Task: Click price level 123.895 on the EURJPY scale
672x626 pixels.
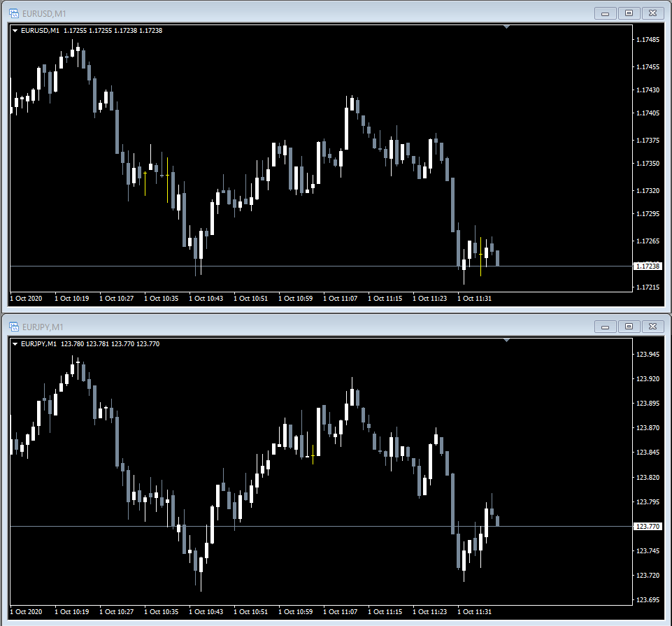Action: 648,403
